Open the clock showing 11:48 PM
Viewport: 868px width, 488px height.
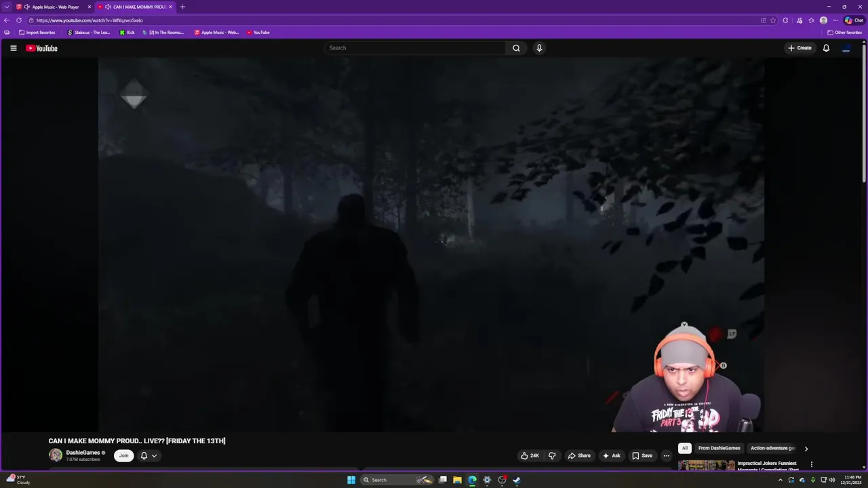(852, 480)
